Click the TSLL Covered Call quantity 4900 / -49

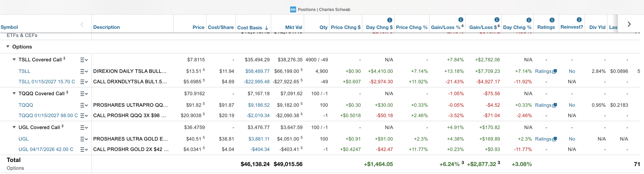coord(317,60)
